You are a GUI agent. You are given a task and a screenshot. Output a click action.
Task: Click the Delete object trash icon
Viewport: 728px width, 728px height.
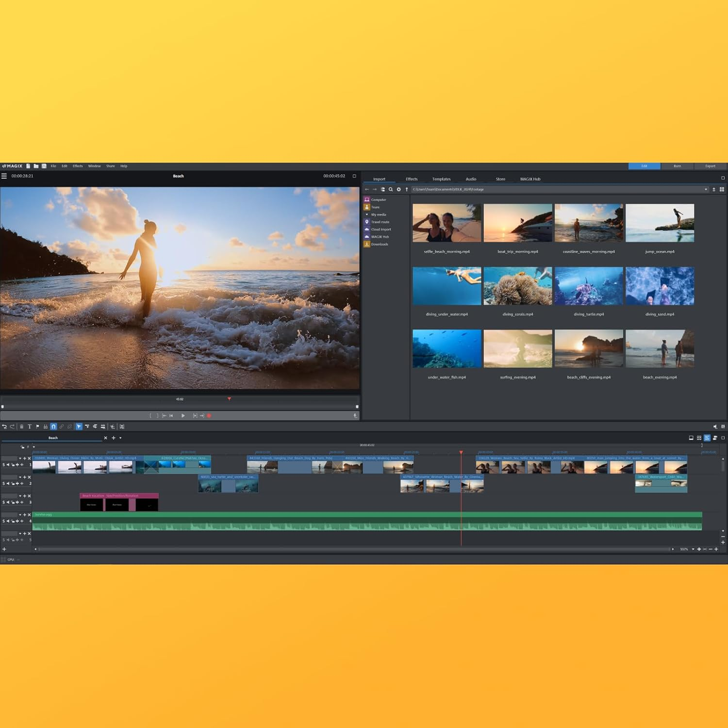coord(21,427)
